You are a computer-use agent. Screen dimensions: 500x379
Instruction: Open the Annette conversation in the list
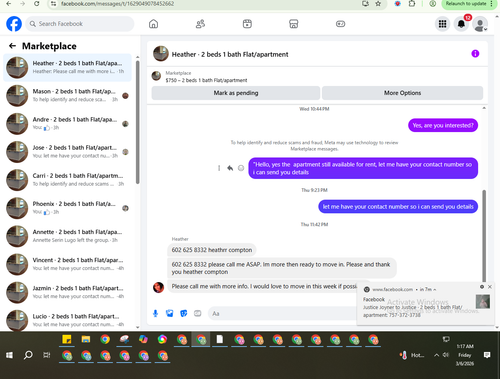tap(68, 236)
